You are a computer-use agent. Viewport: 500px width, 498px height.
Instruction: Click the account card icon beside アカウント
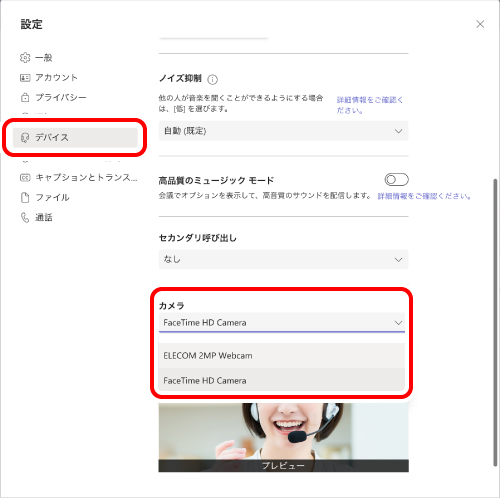coord(25,78)
